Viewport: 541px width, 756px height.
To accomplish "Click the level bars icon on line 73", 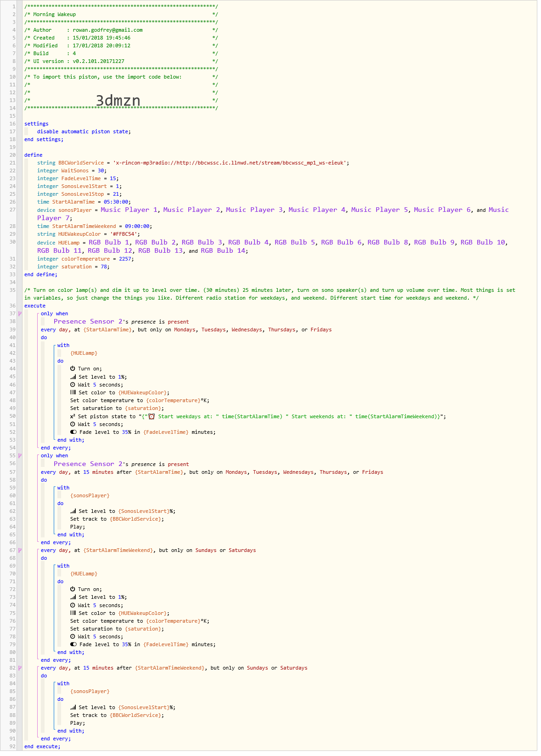I will pos(73,597).
